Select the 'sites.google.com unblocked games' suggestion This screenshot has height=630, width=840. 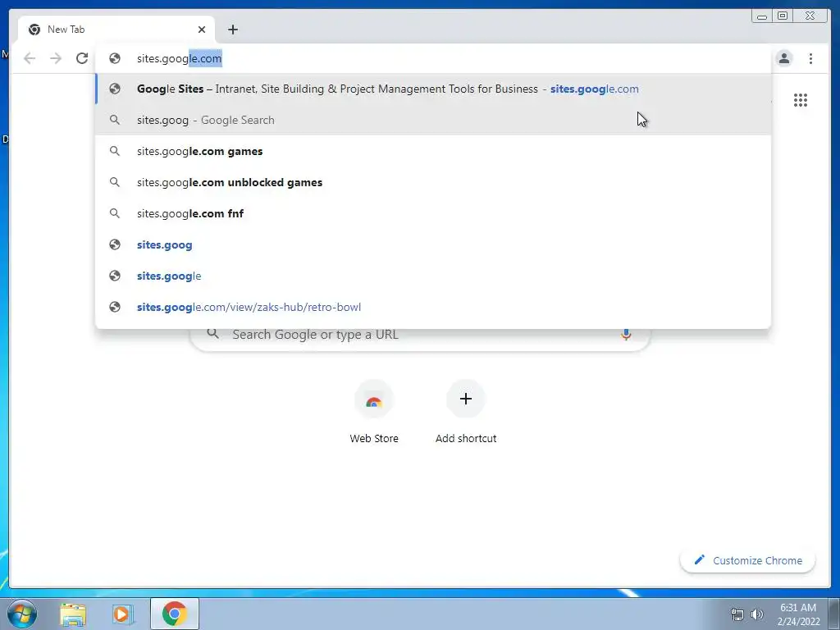433,182
